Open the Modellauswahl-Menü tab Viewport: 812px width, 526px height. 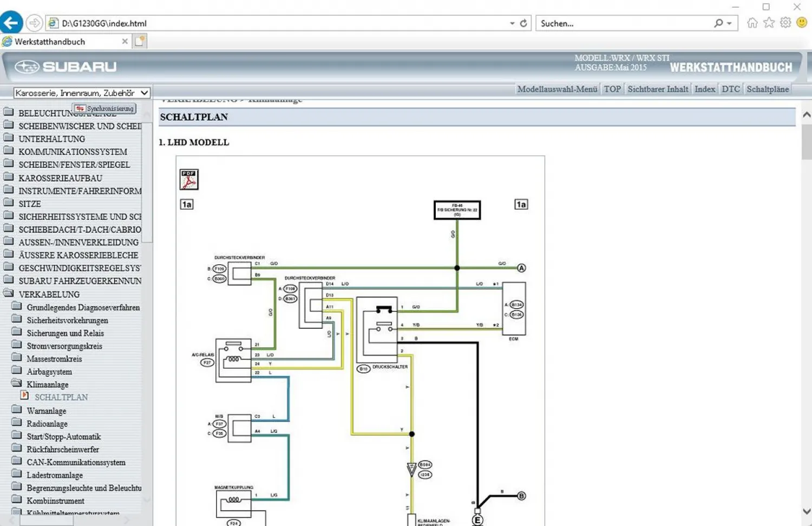[557, 89]
